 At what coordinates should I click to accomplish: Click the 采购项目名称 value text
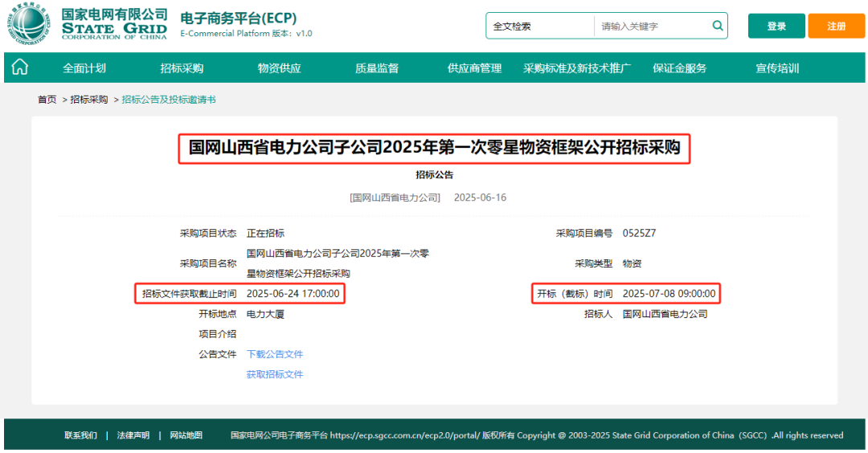click(338, 263)
